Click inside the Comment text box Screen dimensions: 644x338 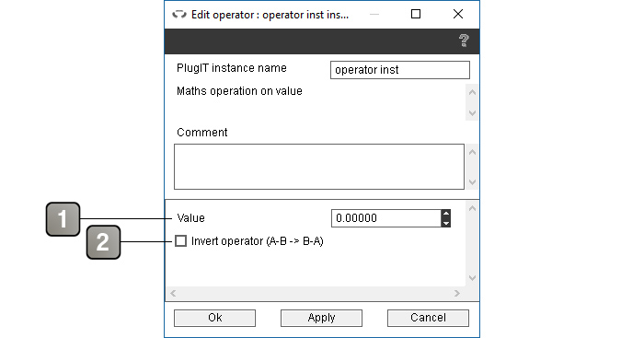pos(319,167)
